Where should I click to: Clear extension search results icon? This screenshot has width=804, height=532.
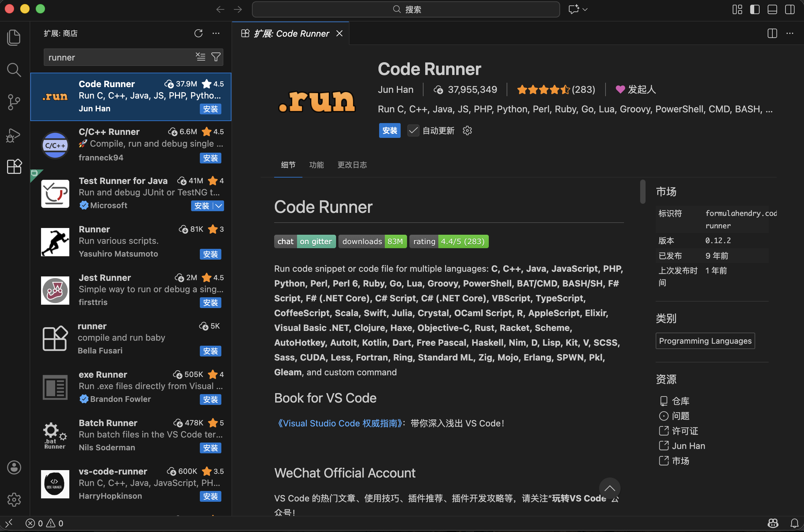[x=200, y=57]
